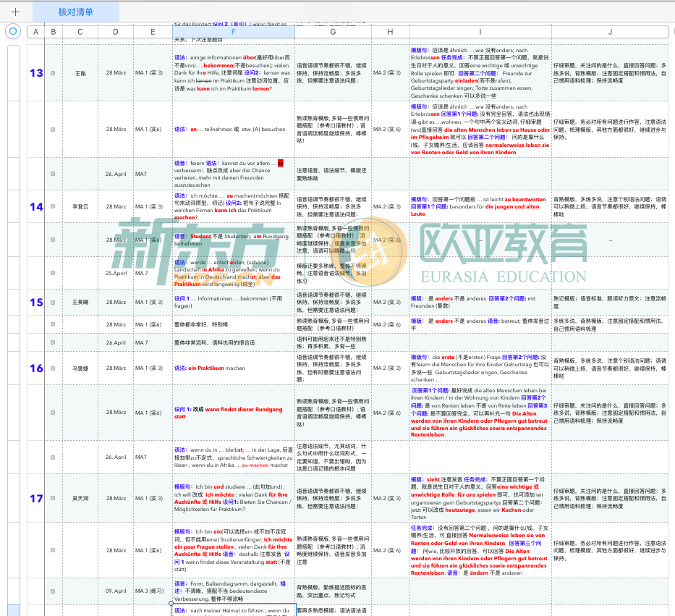Click the name cell 王昊旸
The width and height of the screenshot is (675, 616).
[80, 303]
